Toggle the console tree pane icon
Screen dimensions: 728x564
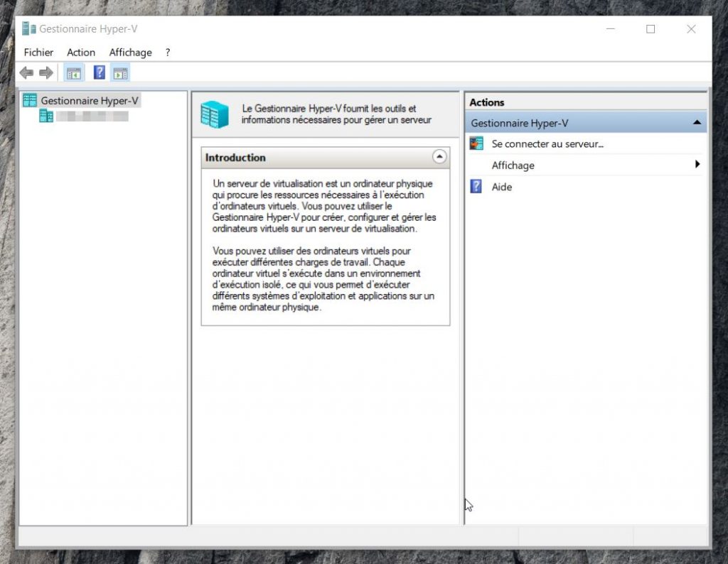tap(74, 73)
